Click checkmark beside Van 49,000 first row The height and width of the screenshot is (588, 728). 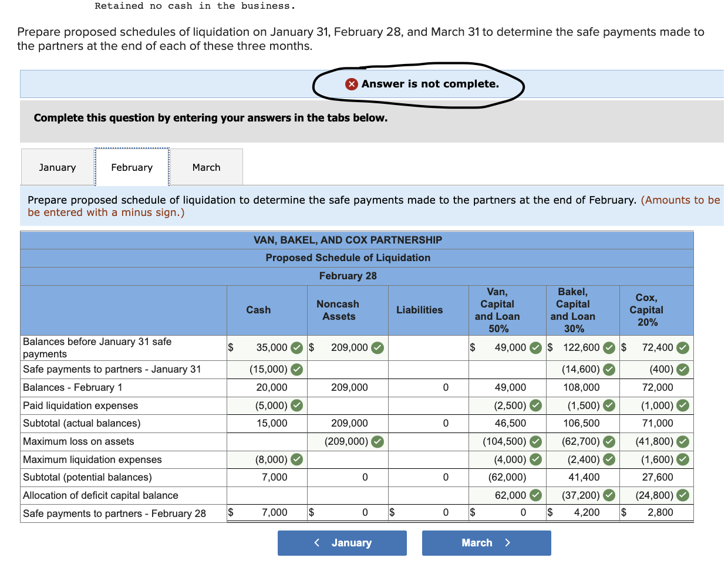tap(535, 347)
